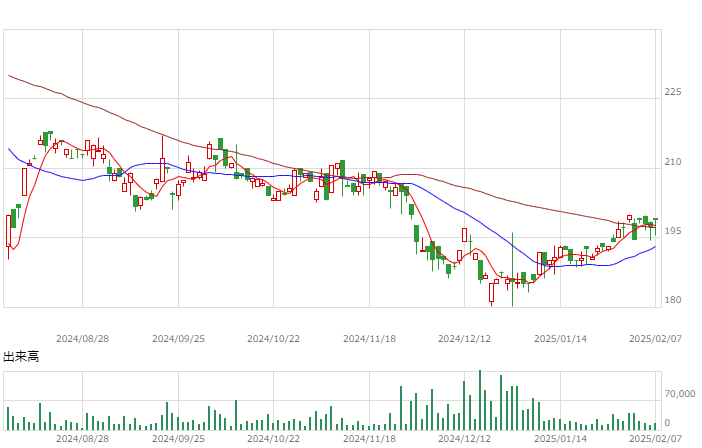Click the 2025/01/14 label below the volume chart

pos(560,439)
